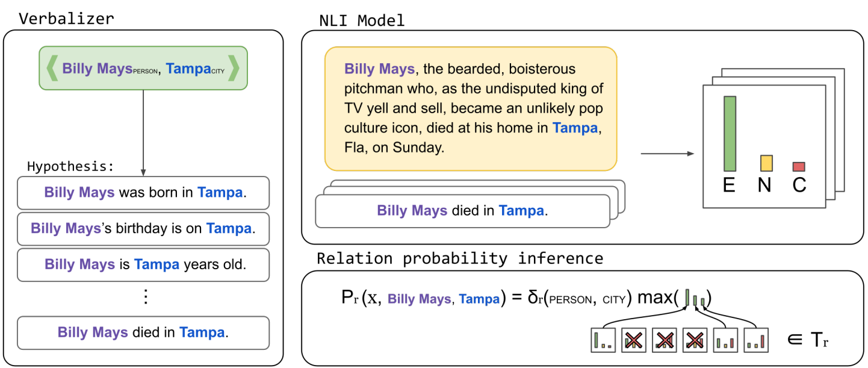The height and width of the screenshot is (368, 868).
Task: Click the yellow premise text box
Action: pos(471,108)
